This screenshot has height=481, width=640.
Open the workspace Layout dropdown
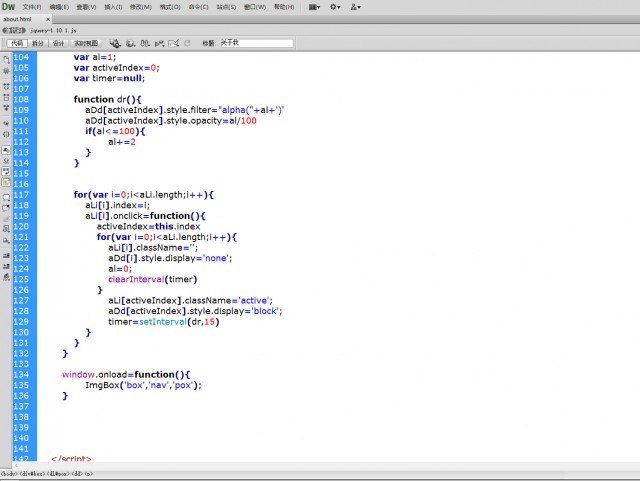pyautogui.click(x=314, y=7)
